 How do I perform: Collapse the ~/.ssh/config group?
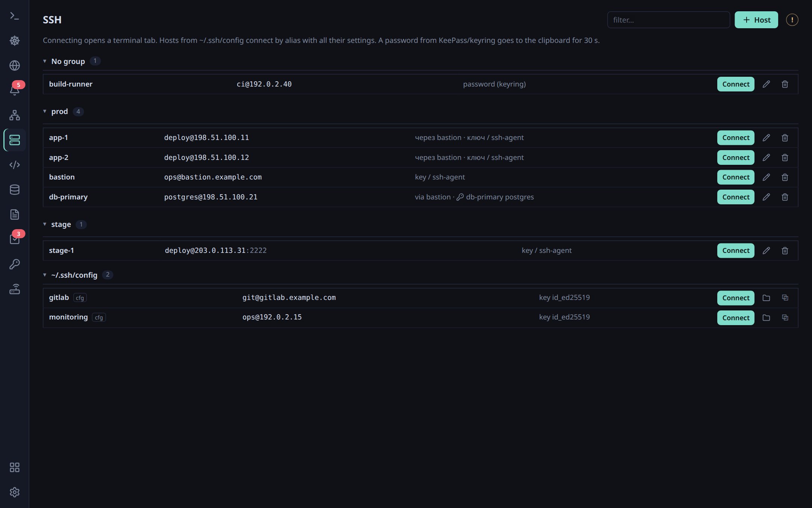coord(45,275)
